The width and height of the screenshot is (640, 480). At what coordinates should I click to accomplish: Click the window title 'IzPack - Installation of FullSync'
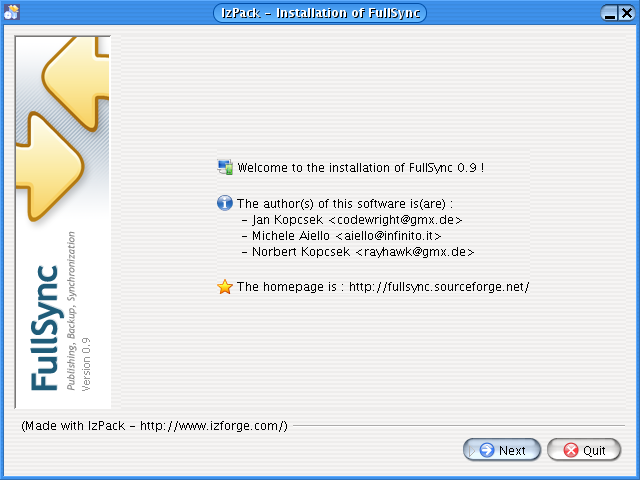(x=320, y=13)
